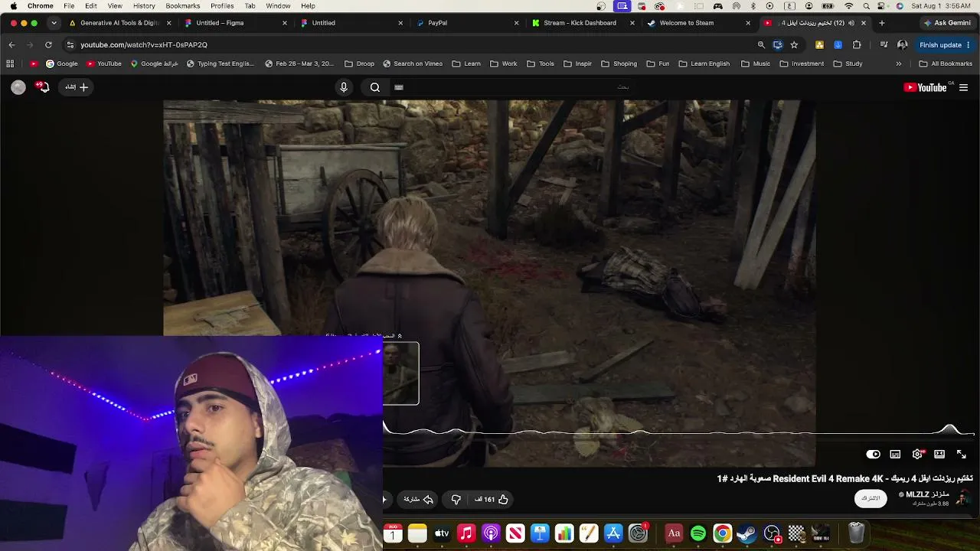Click the YouTube search input field
980x551 pixels.
pos(513,87)
